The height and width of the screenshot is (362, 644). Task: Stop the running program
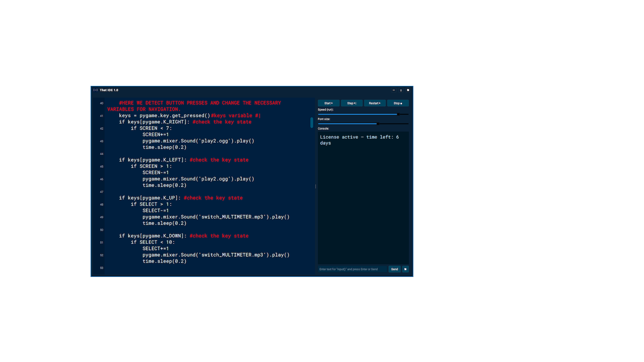[x=398, y=103]
